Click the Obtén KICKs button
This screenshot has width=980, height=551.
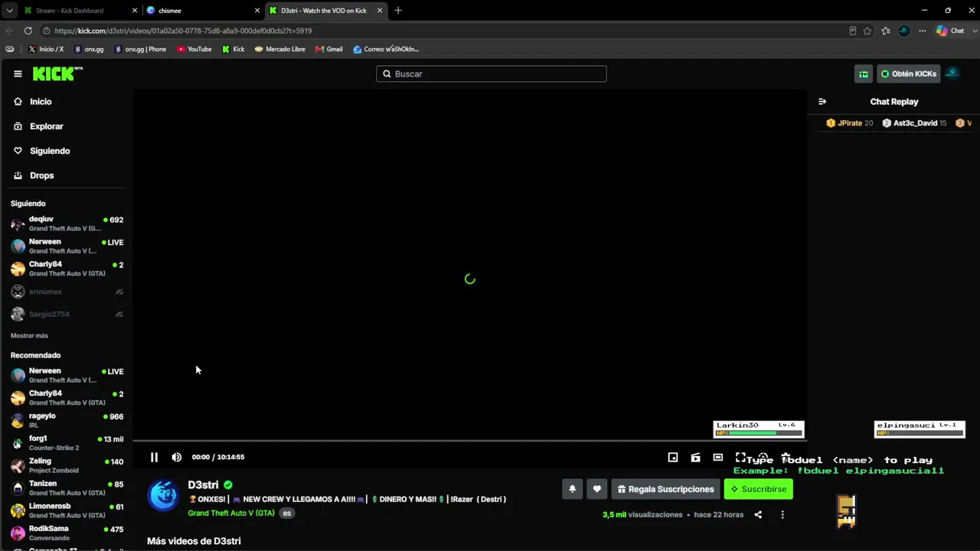[x=908, y=73]
